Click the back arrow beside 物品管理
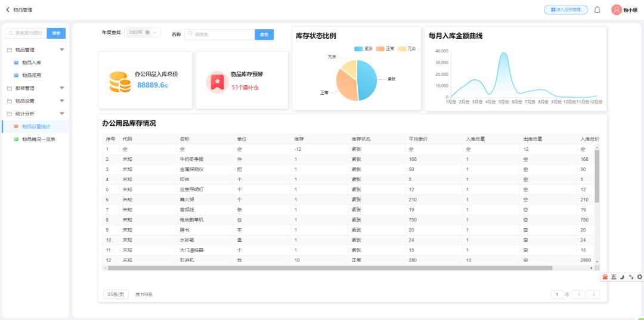Image resolution: width=644 pixels, height=320 pixels. 8,10
